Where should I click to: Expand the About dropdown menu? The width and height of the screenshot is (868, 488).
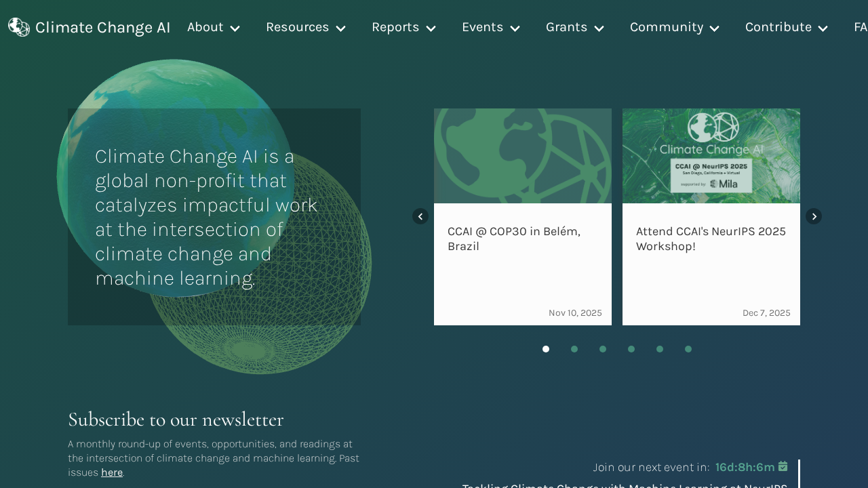[x=213, y=27]
